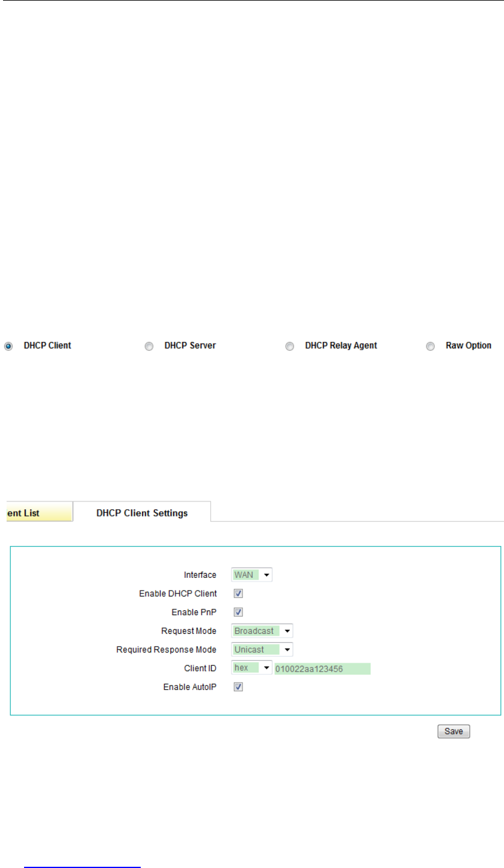Image resolution: width=504 pixels, height=868 pixels.
Task: Toggle the Enable PnP checkbox
Action: (238, 612)
